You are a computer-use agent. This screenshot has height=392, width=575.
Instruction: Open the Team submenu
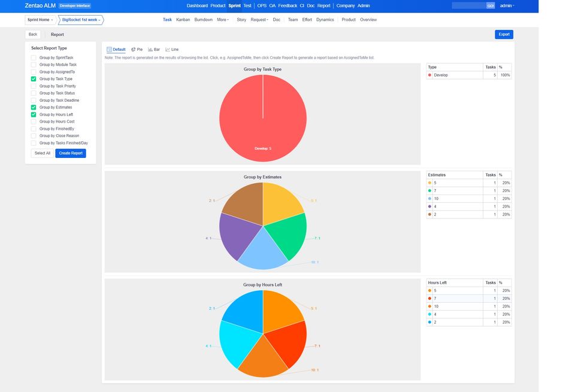(x=293, y=20)
